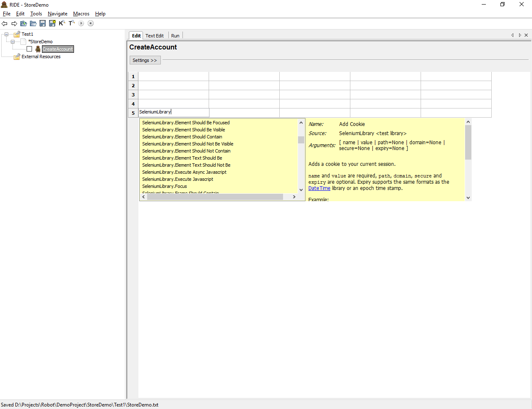Screen dimensions: 532x409
Task: Select the Test1 tree item
Action: click(27, 34)
